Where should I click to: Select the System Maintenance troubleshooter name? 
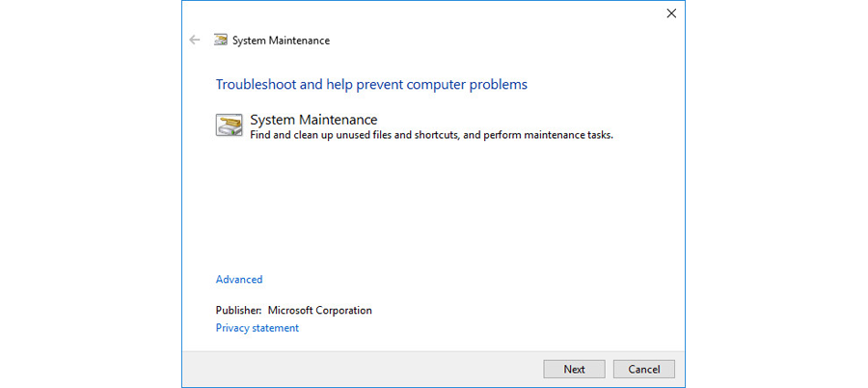tap(313, 119)
